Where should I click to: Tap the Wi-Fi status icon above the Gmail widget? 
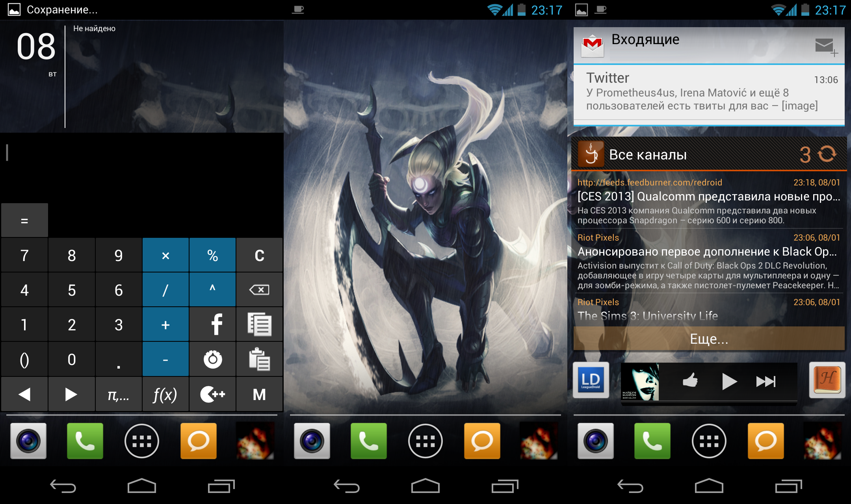(778, 10)
